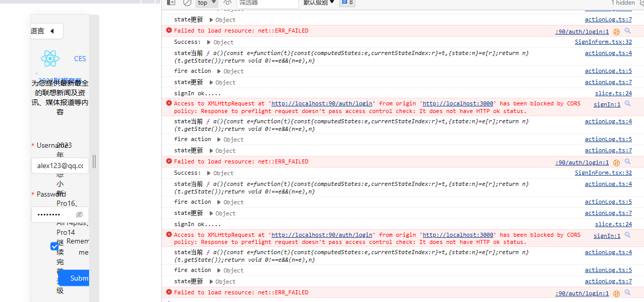Follow localhost:90/auth/login URL in first CORS error

[x=322, y=103]
